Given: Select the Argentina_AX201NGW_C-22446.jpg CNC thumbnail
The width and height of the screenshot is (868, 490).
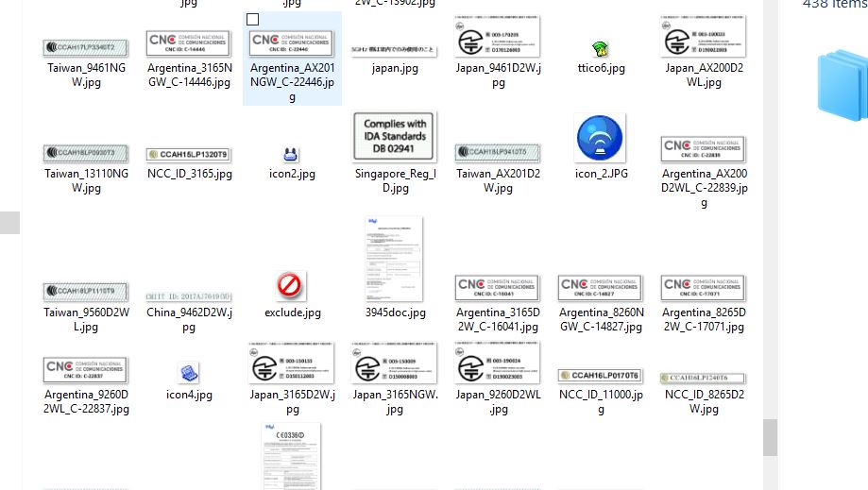Looking at the screenshot, I should point(292,43).
